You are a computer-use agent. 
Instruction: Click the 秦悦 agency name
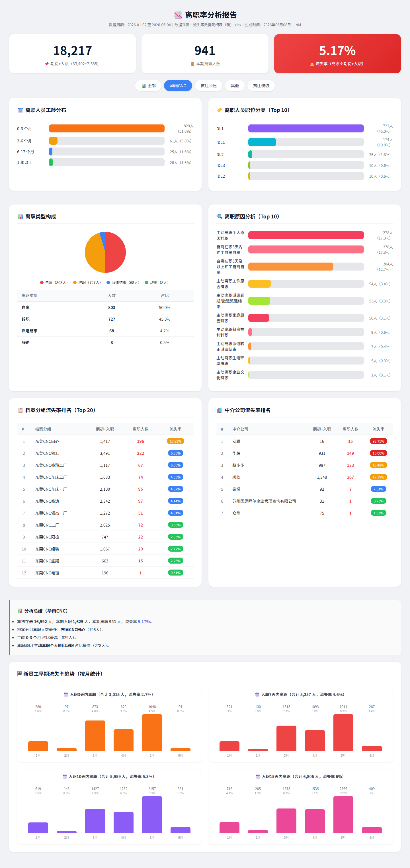tap(236, 489)
